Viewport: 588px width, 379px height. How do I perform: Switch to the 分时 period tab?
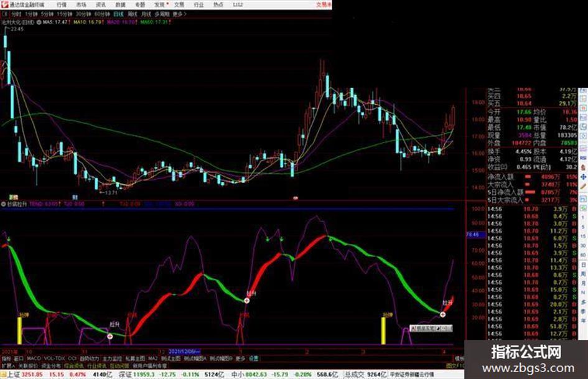pos(16,14)
